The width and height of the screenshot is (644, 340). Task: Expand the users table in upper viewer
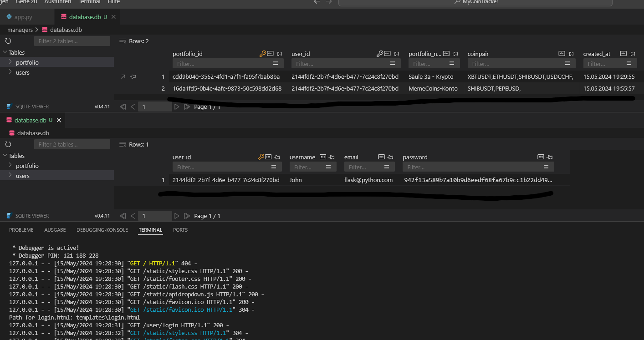tap(10, 72)
